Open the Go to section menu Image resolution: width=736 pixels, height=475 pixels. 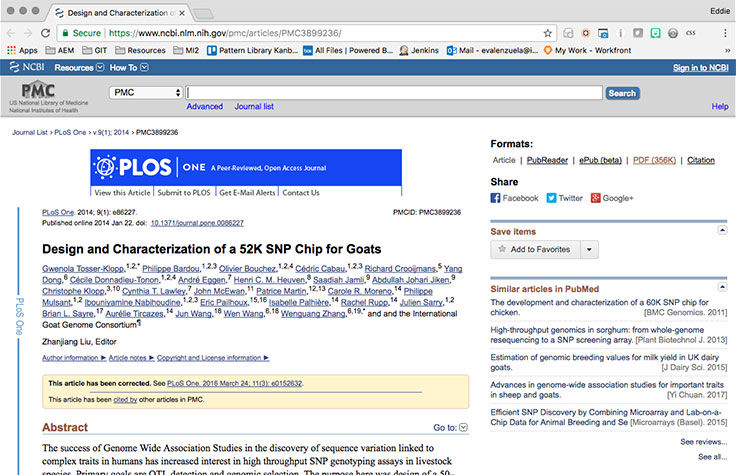[x=450, y=428]
